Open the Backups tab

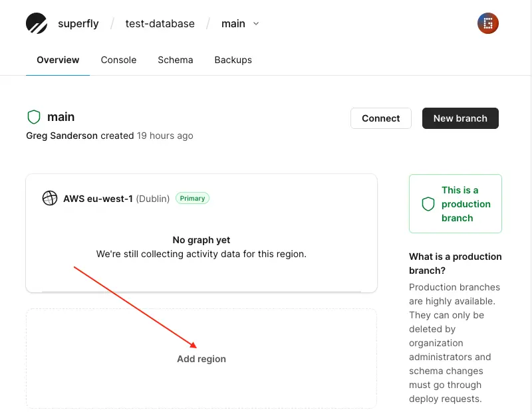[233, 60]
